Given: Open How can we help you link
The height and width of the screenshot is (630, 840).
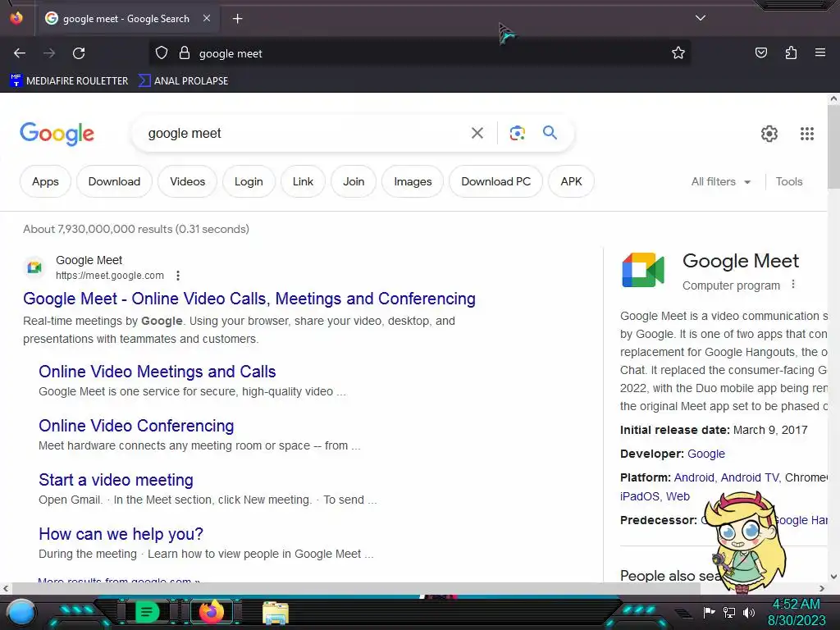Looking at the screenshot, I should (121, 533).
